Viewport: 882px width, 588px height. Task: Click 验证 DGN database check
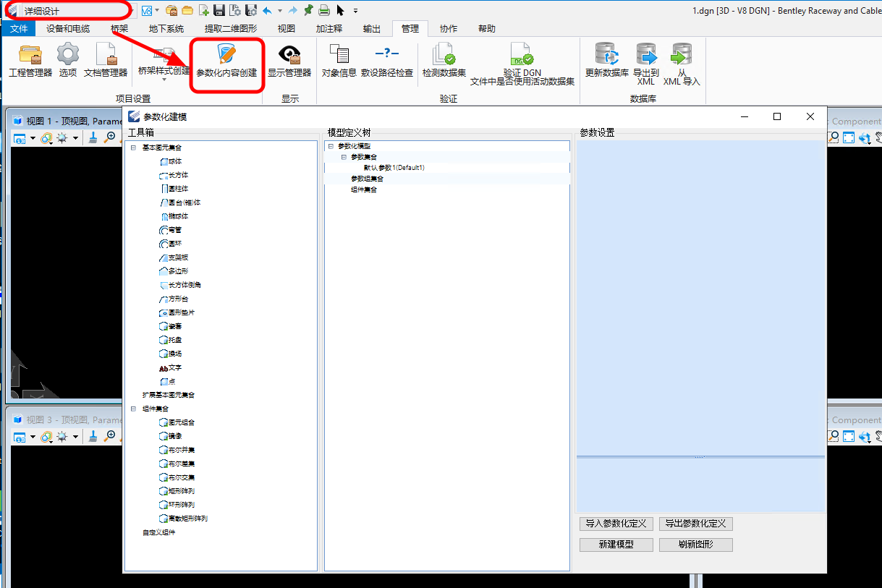(522, 64)
